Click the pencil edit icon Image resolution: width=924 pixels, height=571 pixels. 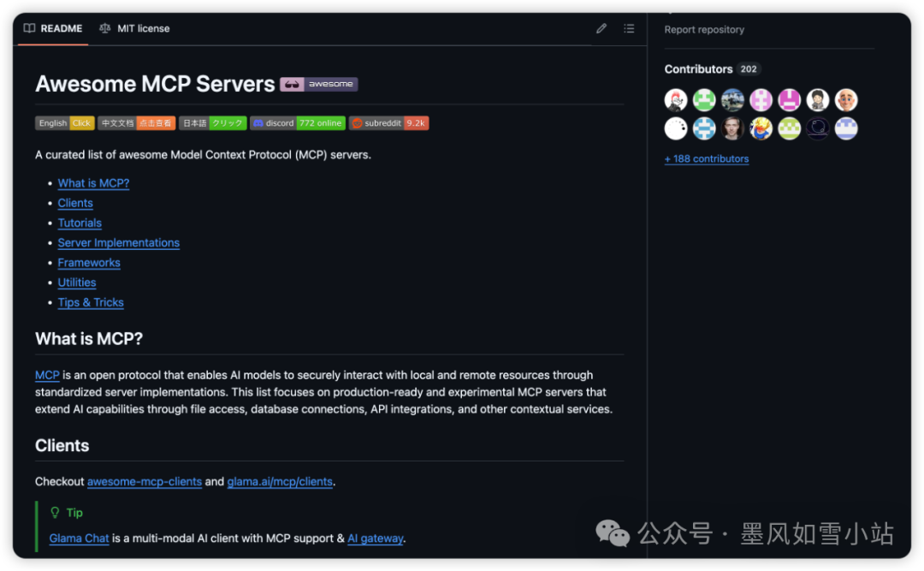click(x=601, y=28)
